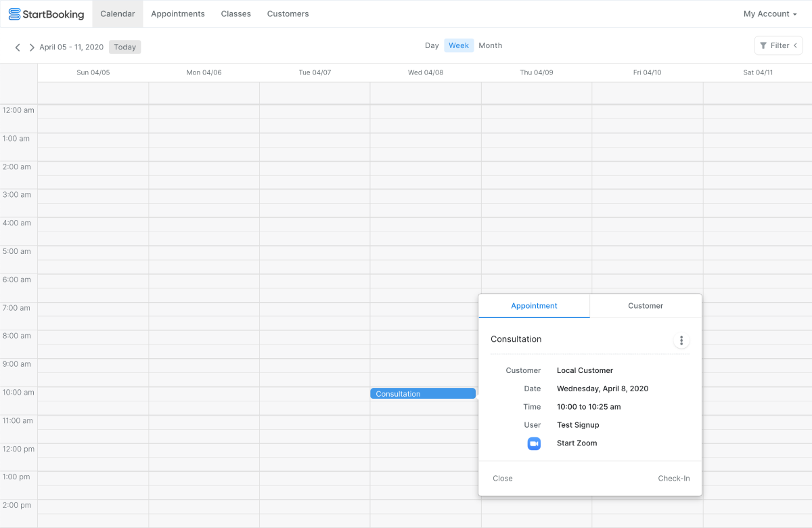The width and height of the screenshot is (812, 528).
Task: Close the appointment popup
Action: tap(503, 479)
